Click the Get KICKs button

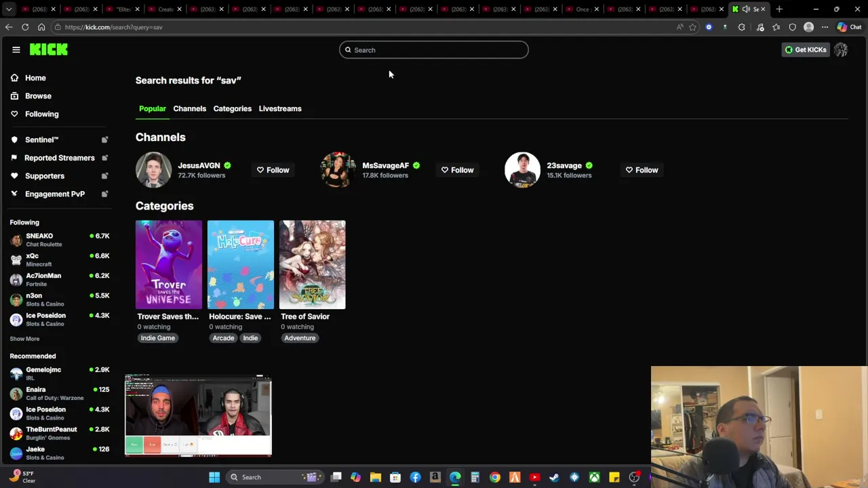pos(806,49)
